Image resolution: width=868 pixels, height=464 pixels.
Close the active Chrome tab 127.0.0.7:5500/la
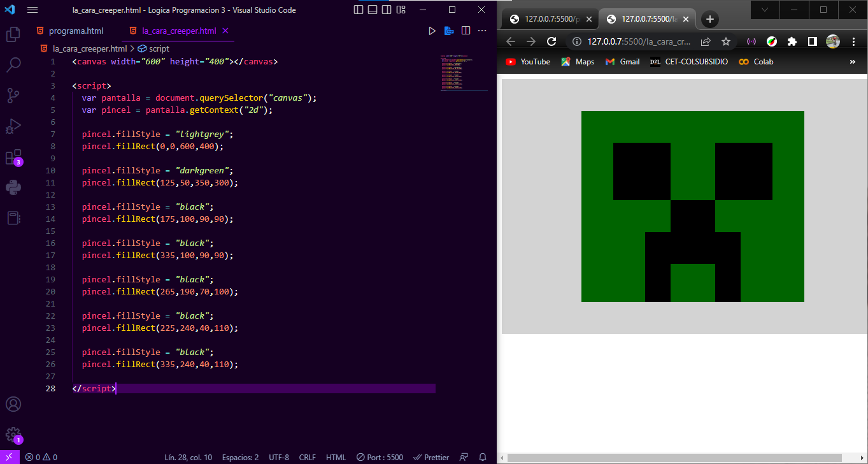click(x=686, y=19)
